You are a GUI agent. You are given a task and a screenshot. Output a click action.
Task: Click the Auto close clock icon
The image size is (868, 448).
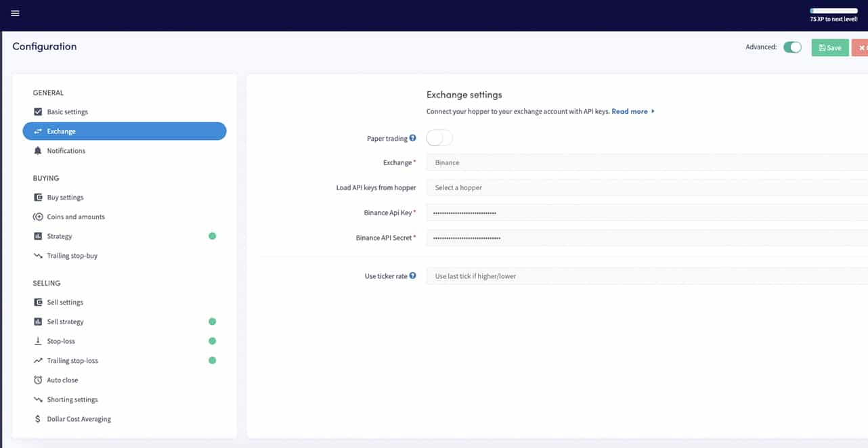(x=38, y=380)
